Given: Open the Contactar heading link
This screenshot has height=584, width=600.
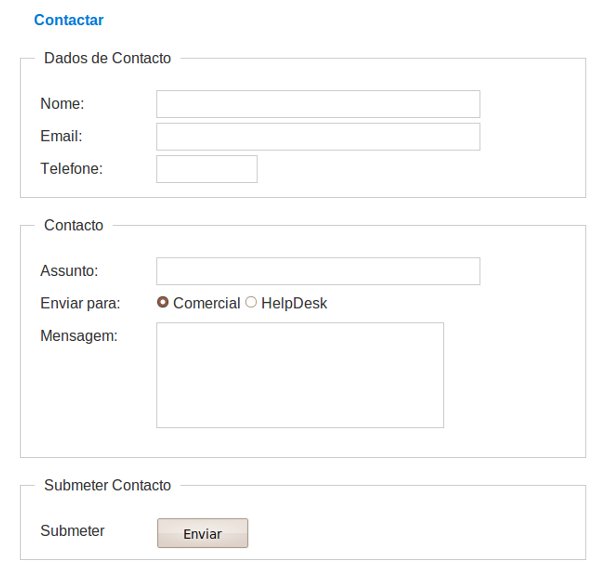Looking at the screenshot, I should [69, 20].
